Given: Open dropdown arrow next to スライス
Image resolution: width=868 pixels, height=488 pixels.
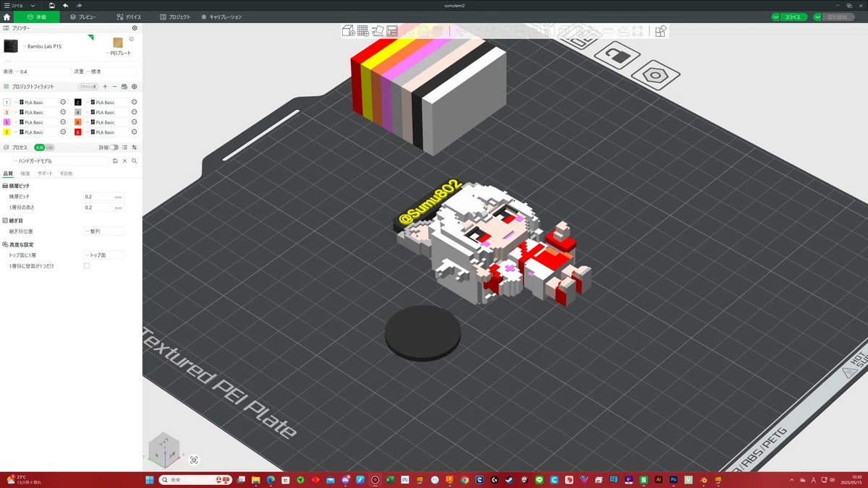Looking at the screenshot, I should coord(775,17).
